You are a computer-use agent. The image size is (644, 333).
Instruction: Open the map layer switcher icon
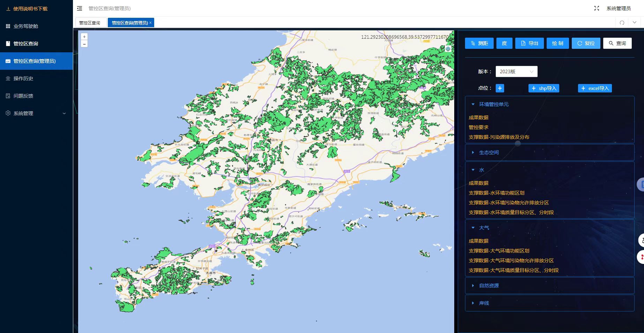click(448, 49)
